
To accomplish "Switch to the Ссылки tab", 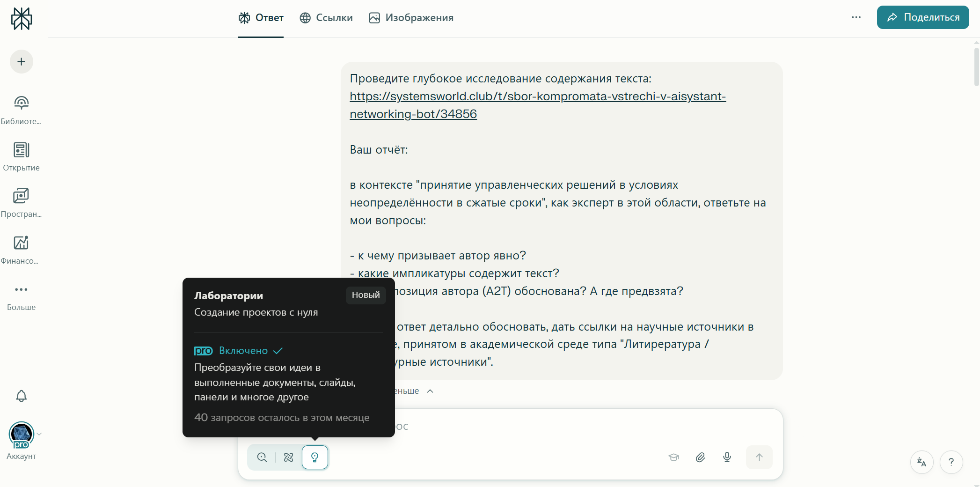I will [326, 18].
